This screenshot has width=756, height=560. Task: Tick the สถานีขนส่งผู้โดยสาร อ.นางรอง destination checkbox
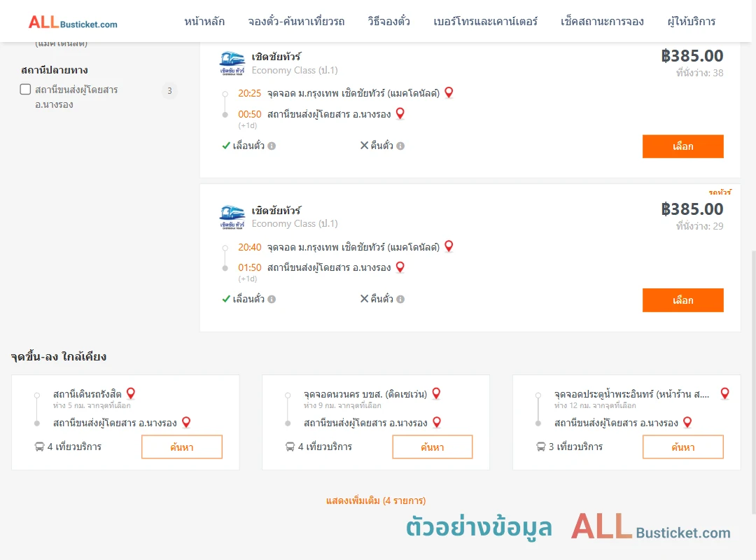[26, 89]
